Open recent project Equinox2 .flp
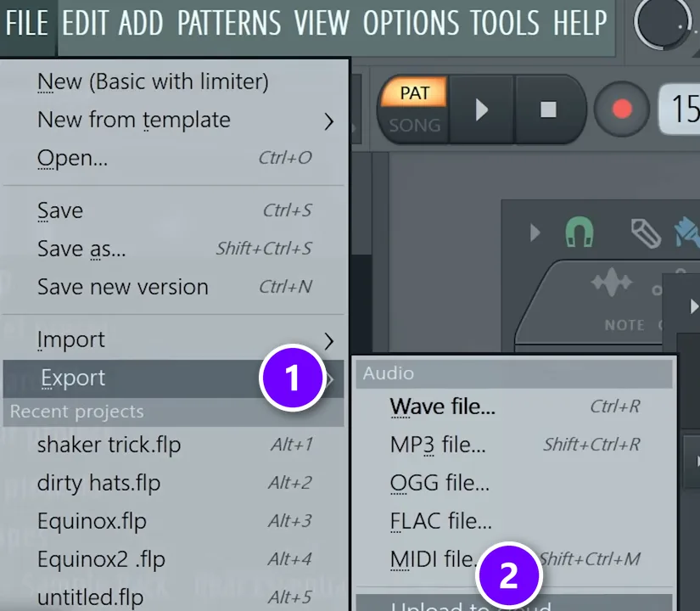The image size is (700, 611). point(174,559)
